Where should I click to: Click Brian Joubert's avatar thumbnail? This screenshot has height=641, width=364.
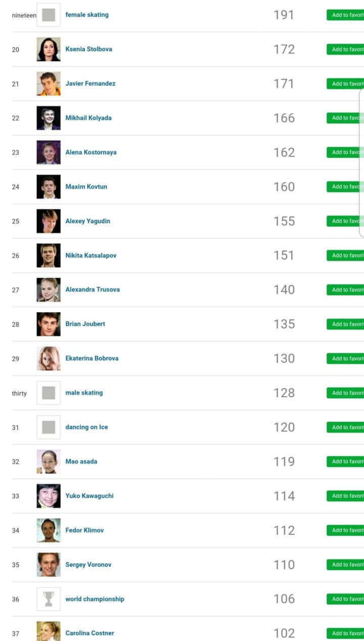(x=49, y=324)
